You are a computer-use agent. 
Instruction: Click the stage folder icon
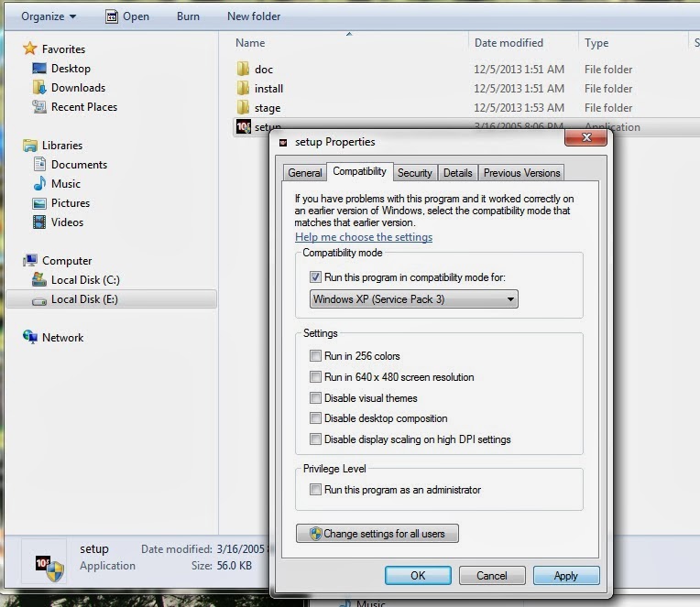pyautogui.click(x=243, y=107)
